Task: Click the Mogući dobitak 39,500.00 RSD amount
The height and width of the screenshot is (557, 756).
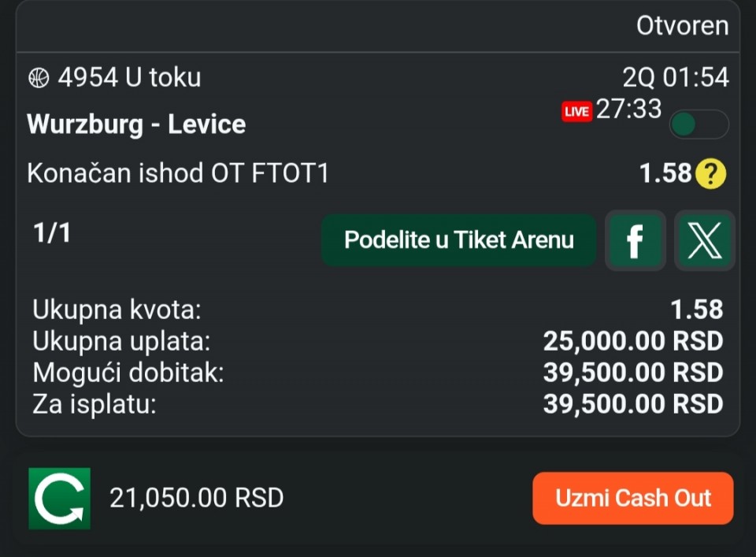Action: click(x=632, y=373)
